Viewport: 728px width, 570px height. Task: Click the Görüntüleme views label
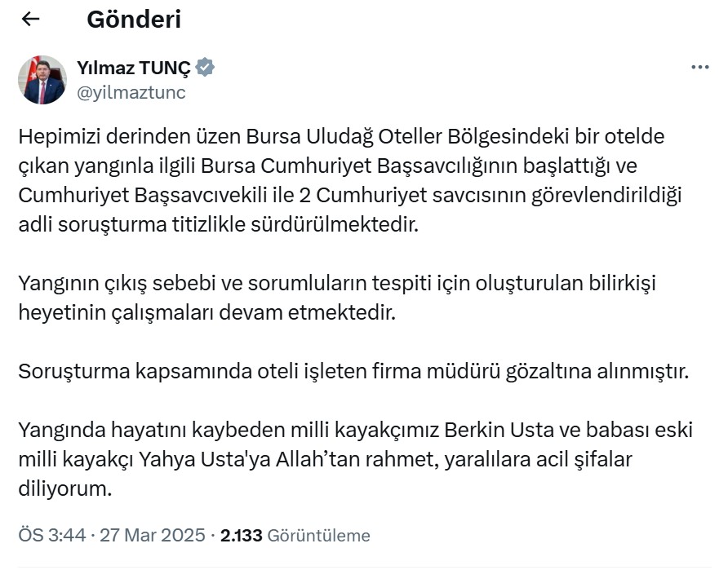point(318,536)
